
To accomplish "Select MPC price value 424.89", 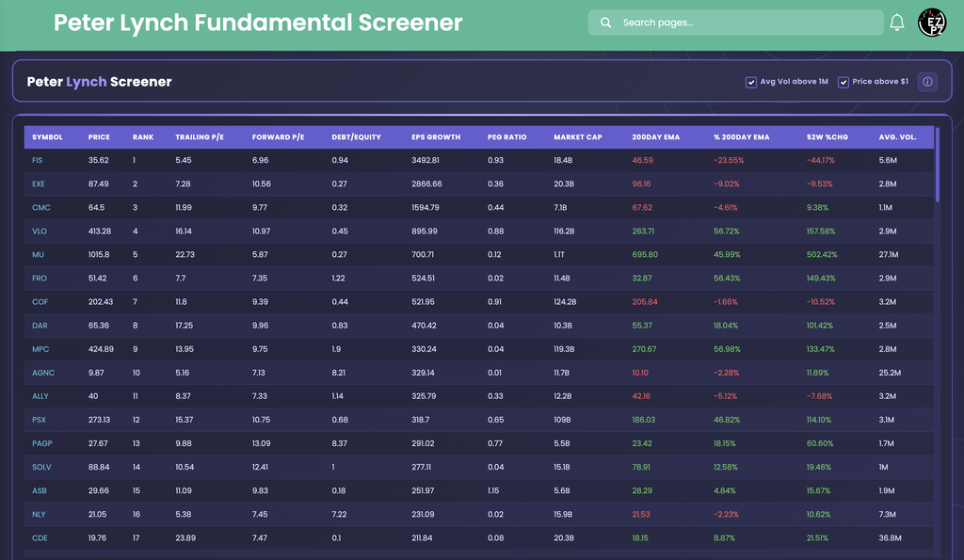I will pyautogui.click(x=101, y=349).
